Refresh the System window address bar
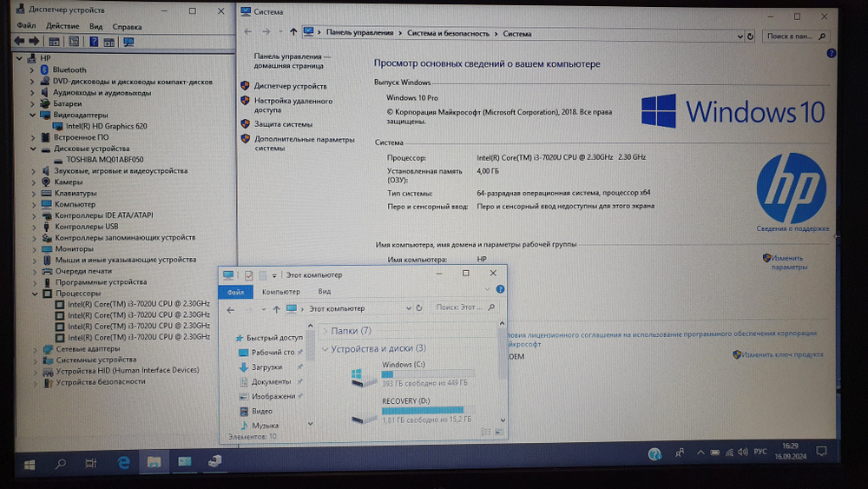The height and width of the screenshot is (489, 868). pyautogui.click(x=750, y=36)
